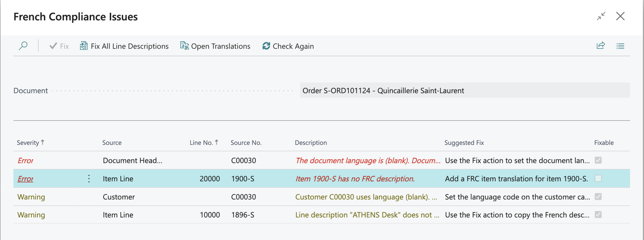The image size is (644, 240).
Task: Open 'Item 1900-S has no FRC description' text
Action: coord(355,179)
